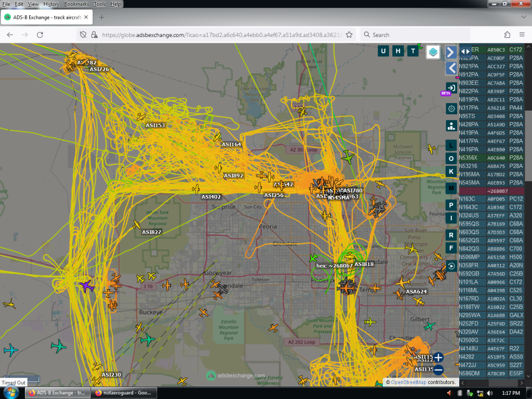Select aircraft icon labeled ASA624

tap(403, 282)
